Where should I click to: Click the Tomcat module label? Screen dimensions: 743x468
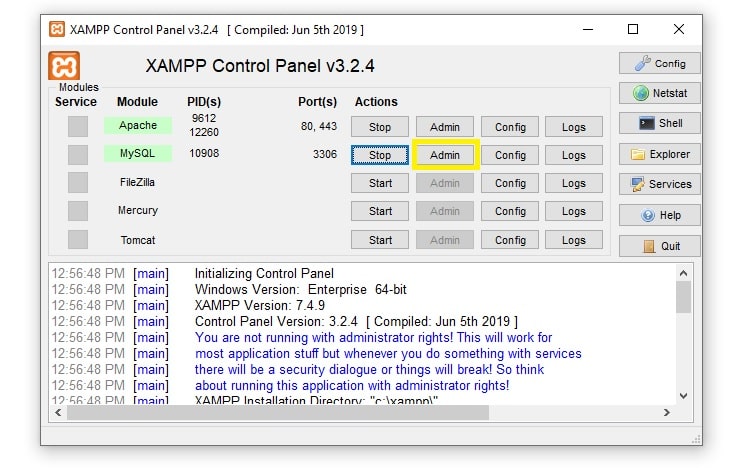138,240
